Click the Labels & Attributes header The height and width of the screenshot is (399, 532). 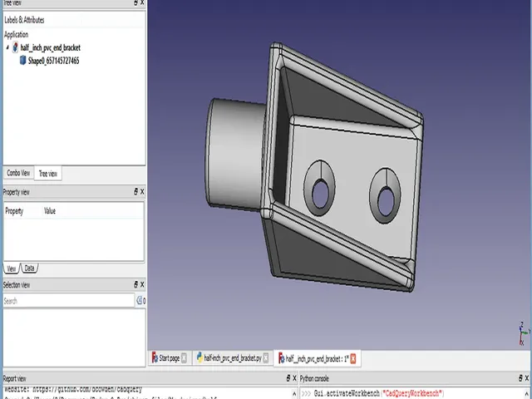click(x=24, y=20)
